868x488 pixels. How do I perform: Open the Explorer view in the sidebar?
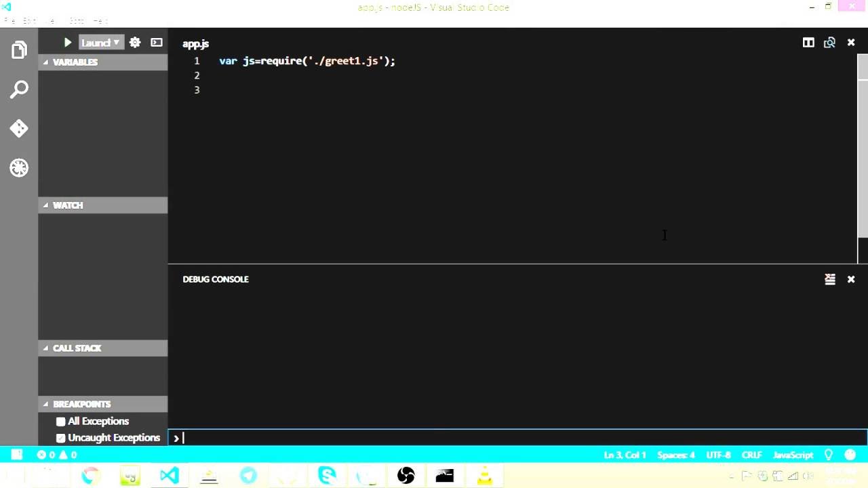19,49
